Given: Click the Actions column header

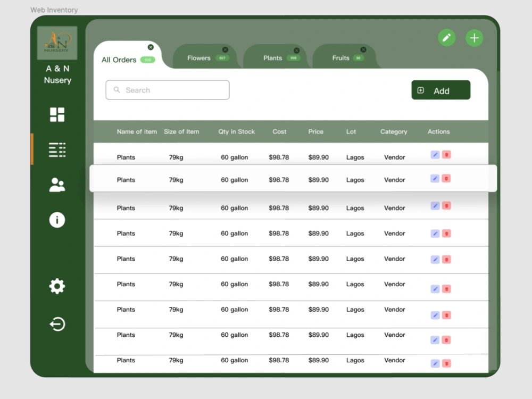Looking at the screenshot, I should [439, 131].
